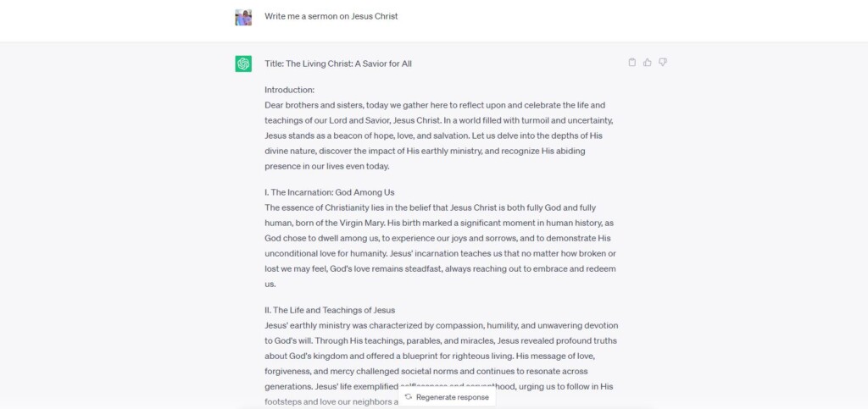868x409 pixels.
Task: Mark the response with thumbs down
Action: [663, 62]
